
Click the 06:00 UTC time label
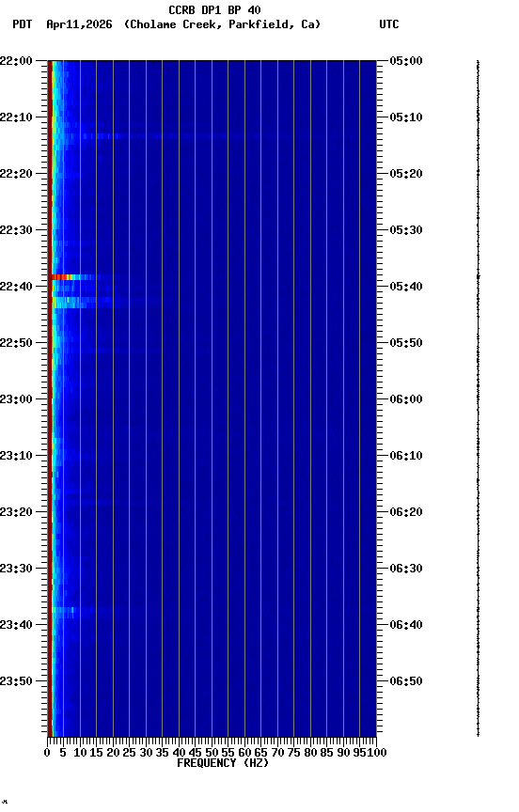coord(406,399)
